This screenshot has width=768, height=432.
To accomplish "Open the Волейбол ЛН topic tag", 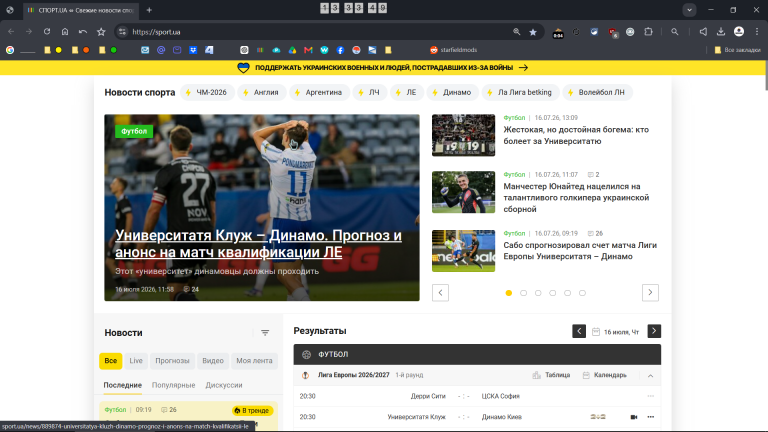I will 597,93.
